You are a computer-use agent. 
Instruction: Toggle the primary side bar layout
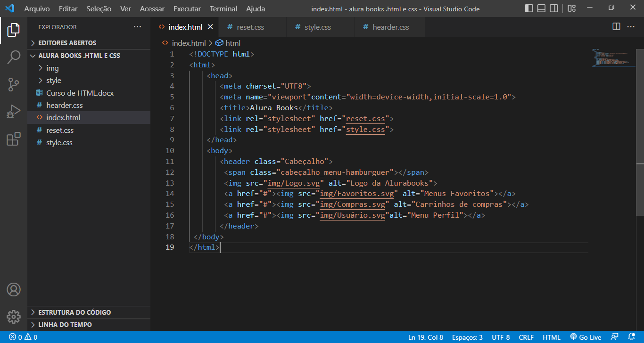click(529, 8)
